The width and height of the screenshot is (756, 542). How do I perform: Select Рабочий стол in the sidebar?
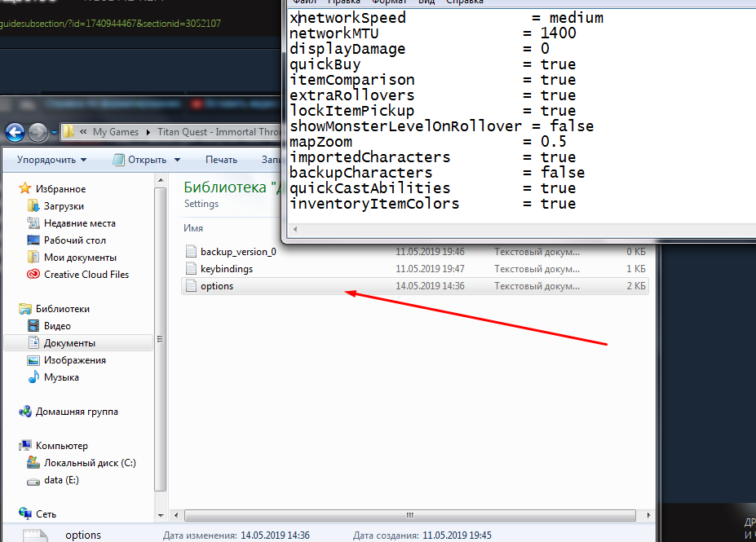click(x=75, y=240)
